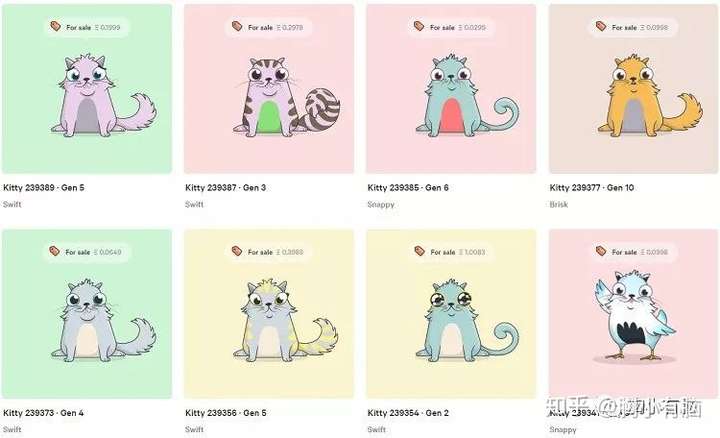720x438 pixels.
Task: Open the Kitty 239354 · Gen 2 title
Action: point(408,413)
